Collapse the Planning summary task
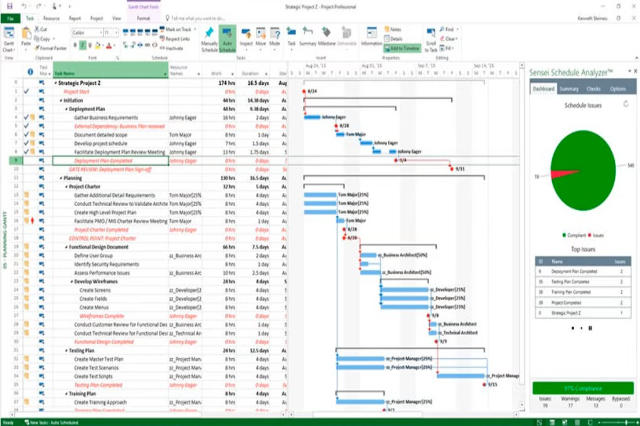The image size is (640, 426). pyautogui.click(x=60, y=177)
